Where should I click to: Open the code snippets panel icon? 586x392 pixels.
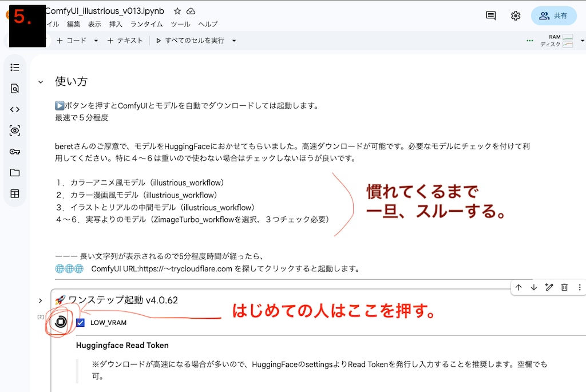coord(15,109)
